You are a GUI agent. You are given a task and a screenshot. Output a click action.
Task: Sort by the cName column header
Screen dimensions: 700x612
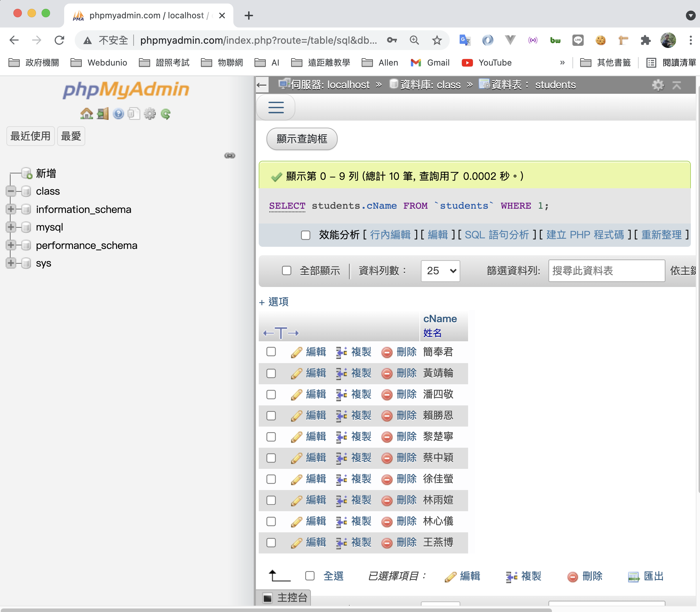pyautogui.click(x=440, y=319)
